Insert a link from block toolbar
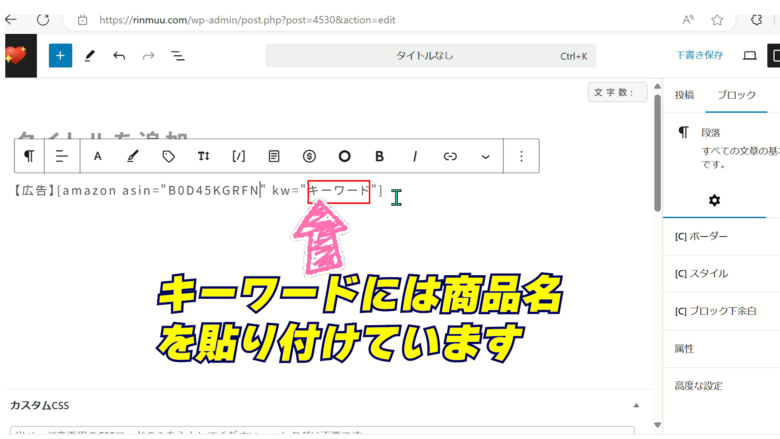The width and height of the screenshot is (780, 439). tap(450, 156)
